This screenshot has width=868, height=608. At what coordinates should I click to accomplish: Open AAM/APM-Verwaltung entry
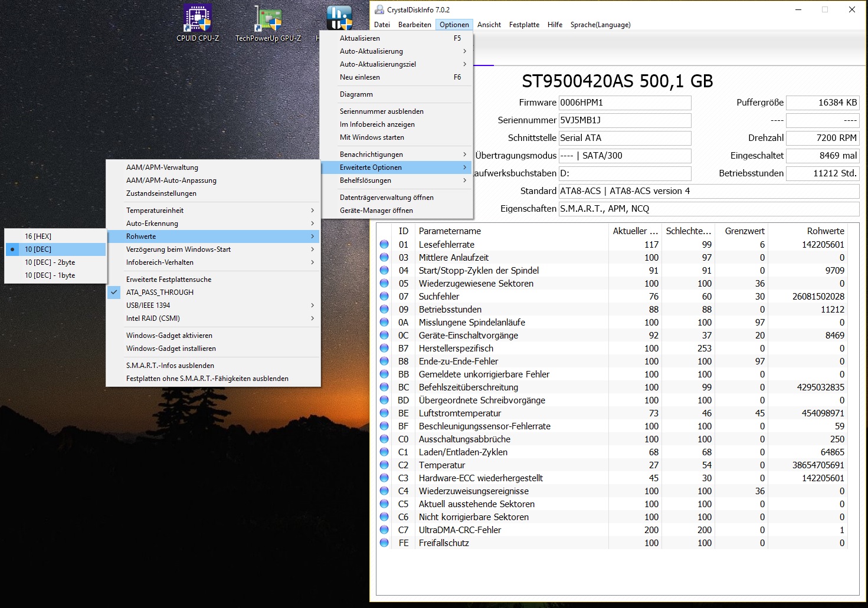[x=213, y=167]
